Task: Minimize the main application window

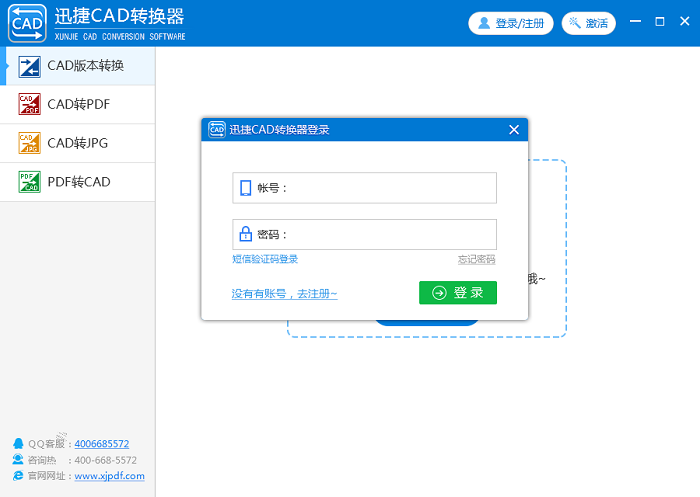Action: click(x=635, y=21)
